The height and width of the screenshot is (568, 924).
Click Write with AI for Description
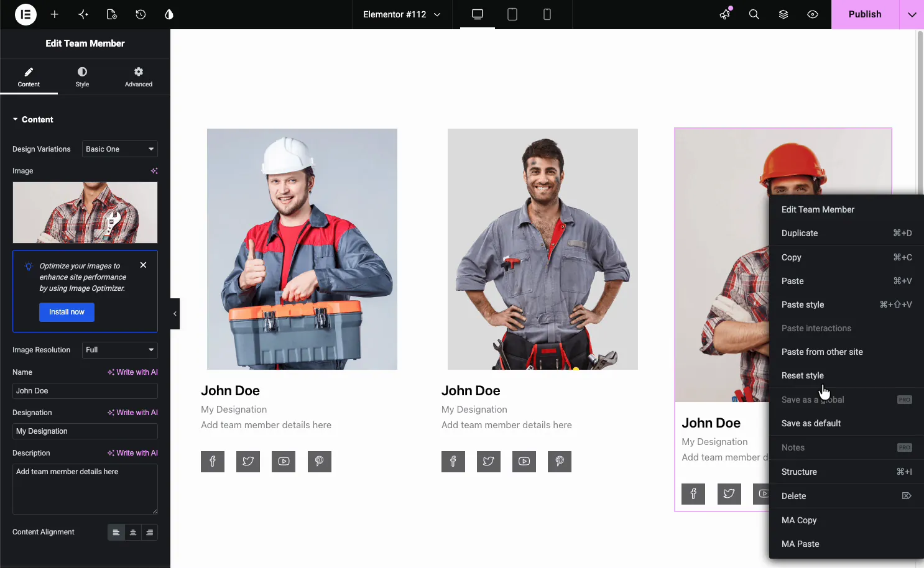point(132,453)
